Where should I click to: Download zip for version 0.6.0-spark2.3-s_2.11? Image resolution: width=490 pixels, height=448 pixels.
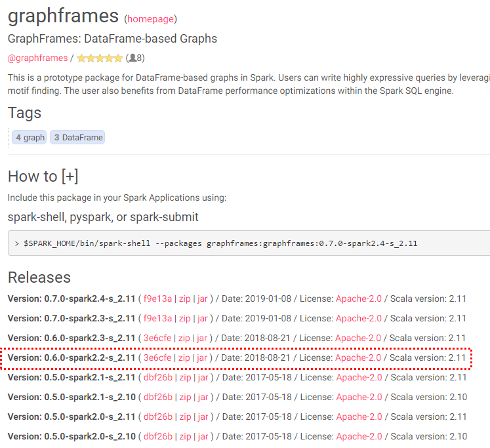point(184,338)
